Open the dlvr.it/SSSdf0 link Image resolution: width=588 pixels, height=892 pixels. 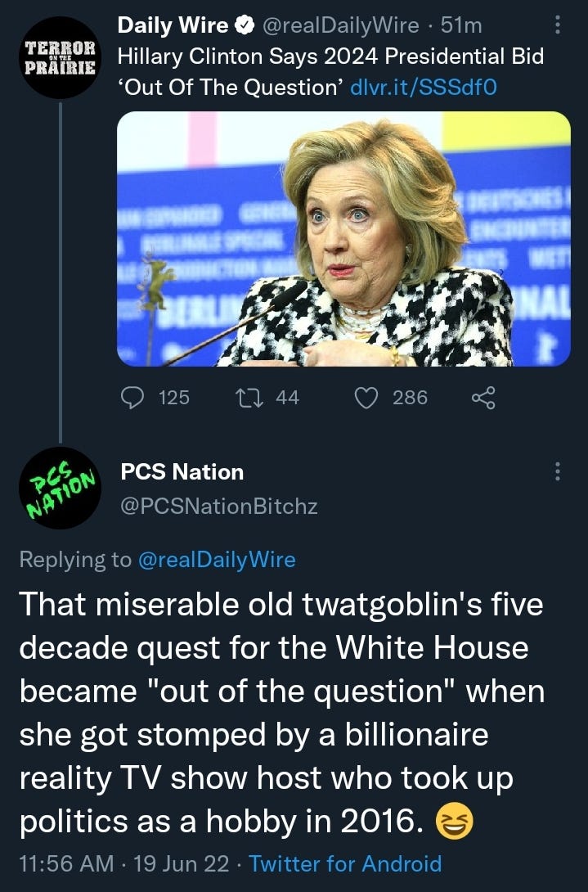click(x=424, y=87)
